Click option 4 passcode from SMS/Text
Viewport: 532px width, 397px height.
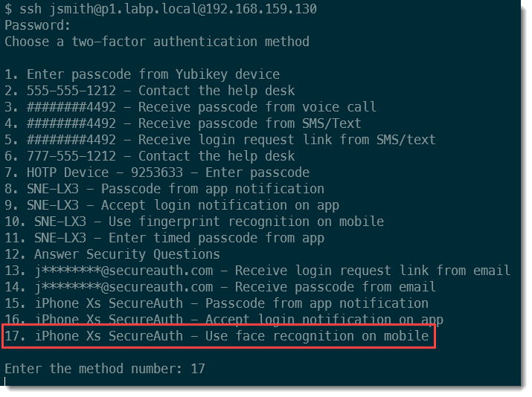pos(183,123)
